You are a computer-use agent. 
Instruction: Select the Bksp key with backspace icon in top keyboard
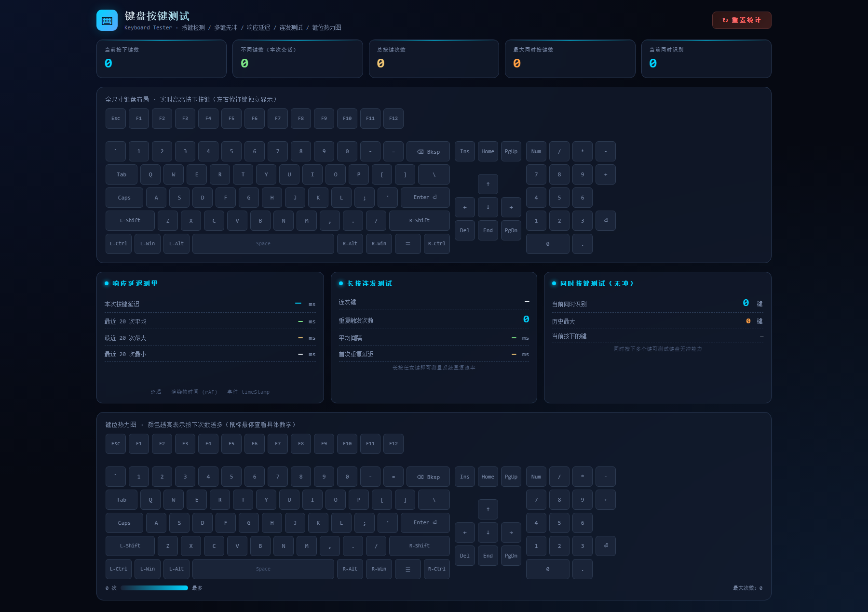point(428,151)
